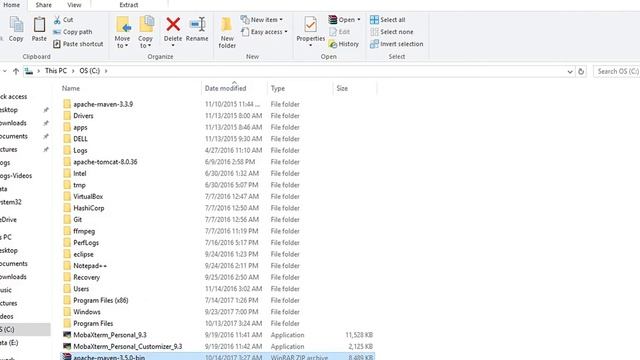Rename the selected file
This screenshot has height=360, width=640.
[x=197, y=29]
